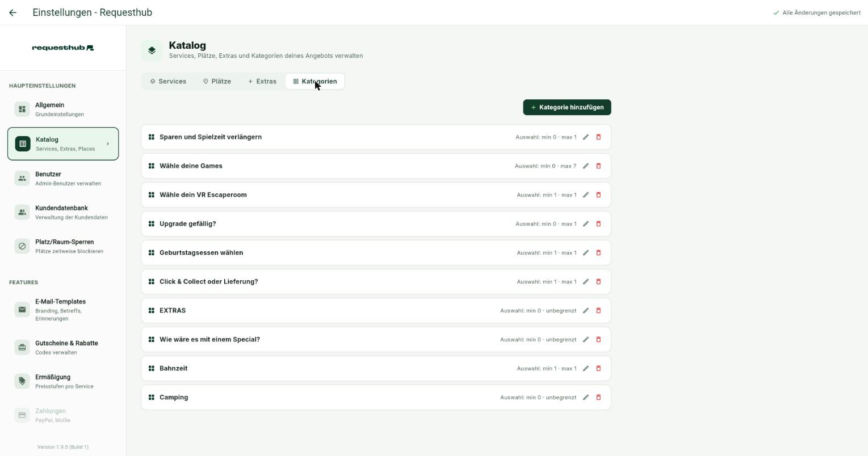
Task: Open Gutscheine & Rabatte section
Action: (x=63, y=348)
